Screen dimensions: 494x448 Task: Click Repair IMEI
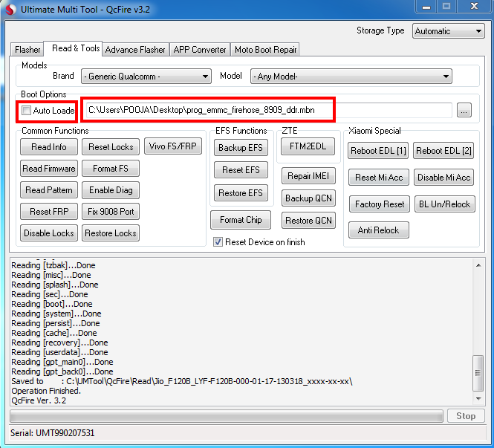pyautogui.click(x=308, y=176)
